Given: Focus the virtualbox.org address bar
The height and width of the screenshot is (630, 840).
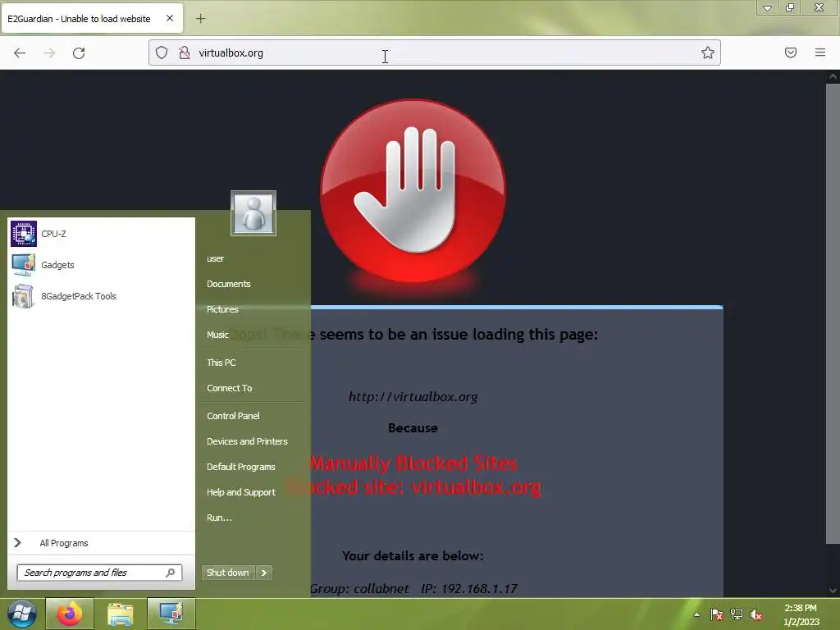Looking at the screenshot, I should click(435, 52).
